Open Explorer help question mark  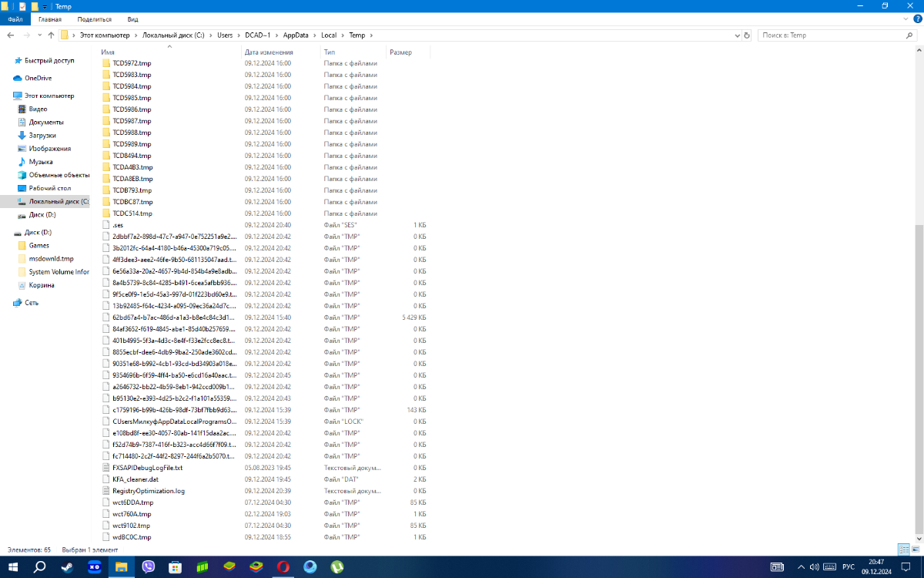[x=916, y=18]
